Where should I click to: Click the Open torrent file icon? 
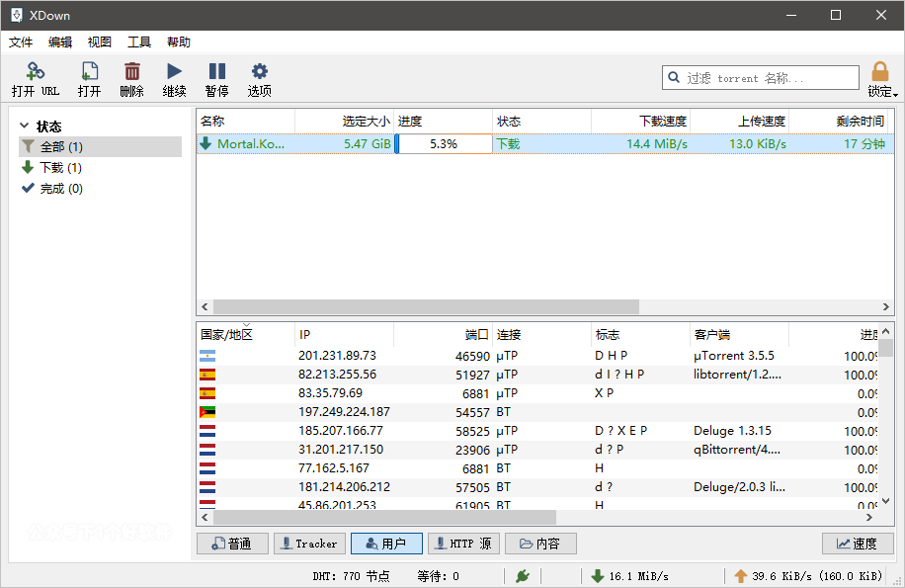[90, 71]
